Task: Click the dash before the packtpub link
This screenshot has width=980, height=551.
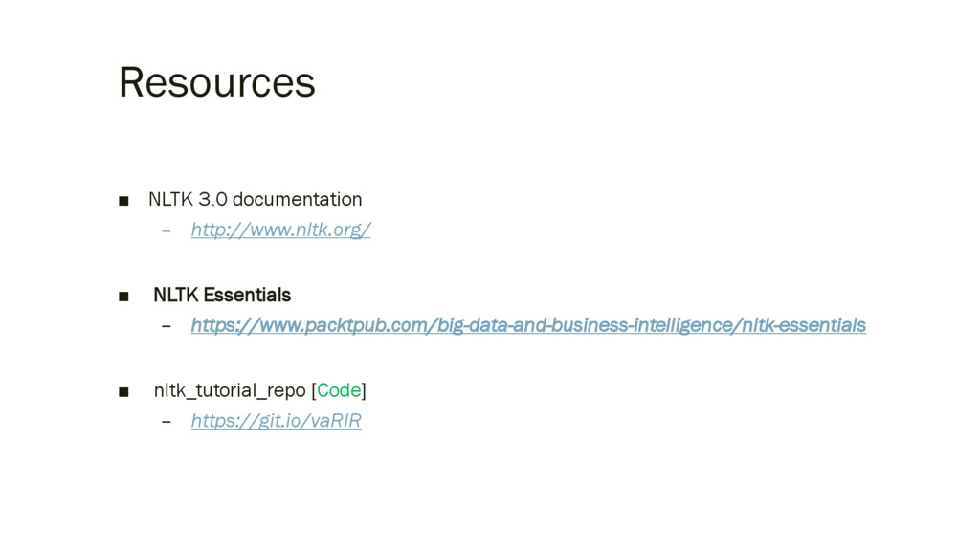Action: (167, 326)
